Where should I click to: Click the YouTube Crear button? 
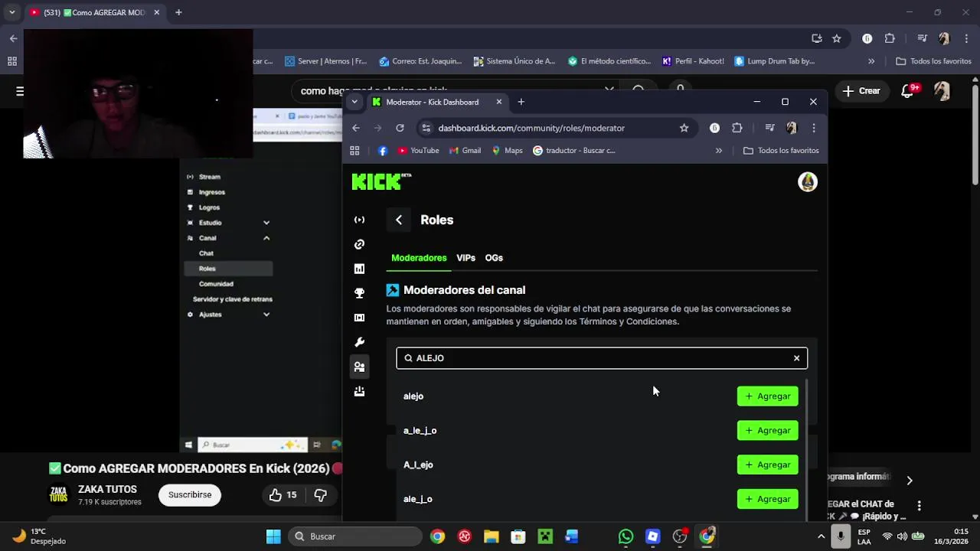point(862,91)
